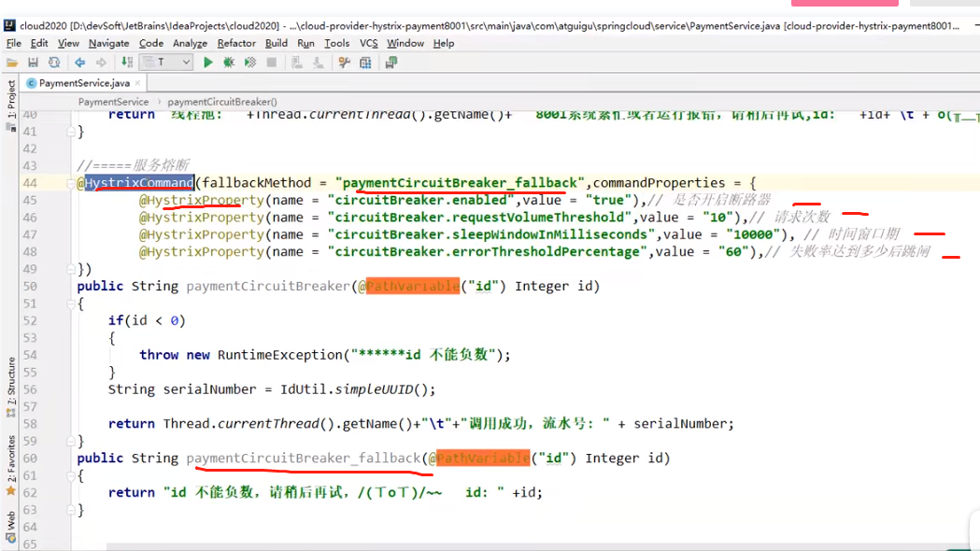Click paymentCircuitBreaker() in the breadcrumb
The height and width of the screenshot is (551, 980).
(221, 102)
